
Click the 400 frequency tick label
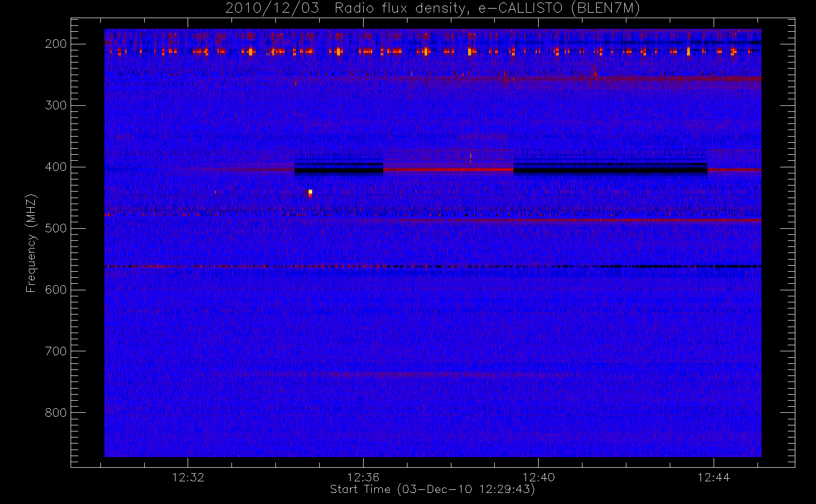click(x=55, y=167)
